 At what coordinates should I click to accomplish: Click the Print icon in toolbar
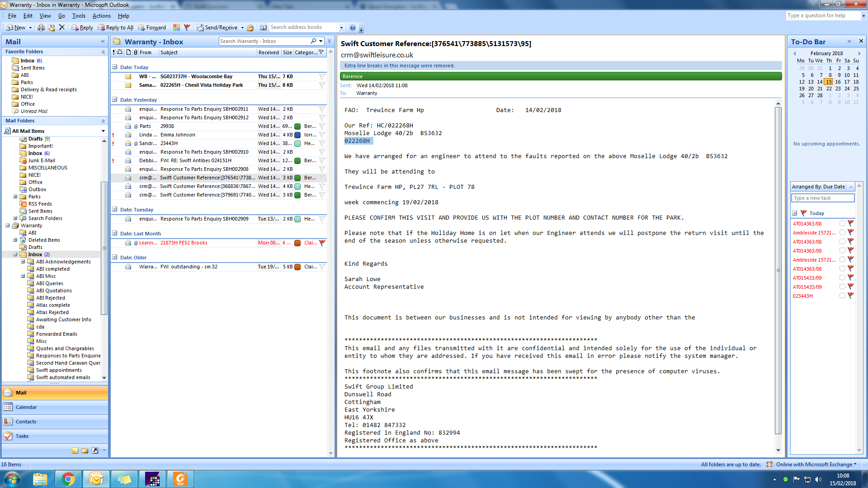41,28
